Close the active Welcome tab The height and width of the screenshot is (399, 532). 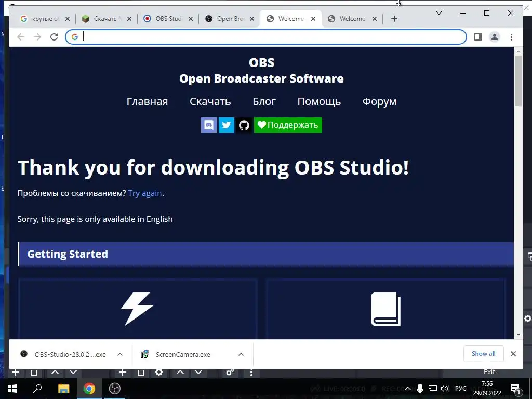point(313,19)
